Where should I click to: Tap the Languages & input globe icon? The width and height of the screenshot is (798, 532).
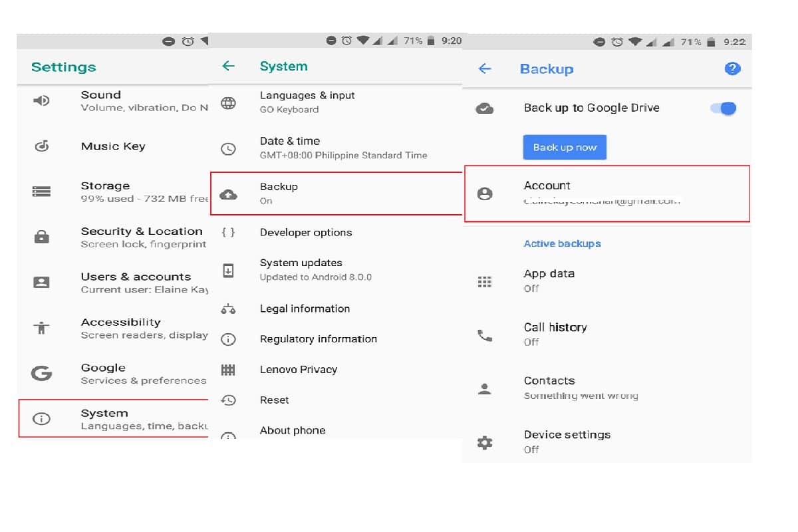click(228, 103)
